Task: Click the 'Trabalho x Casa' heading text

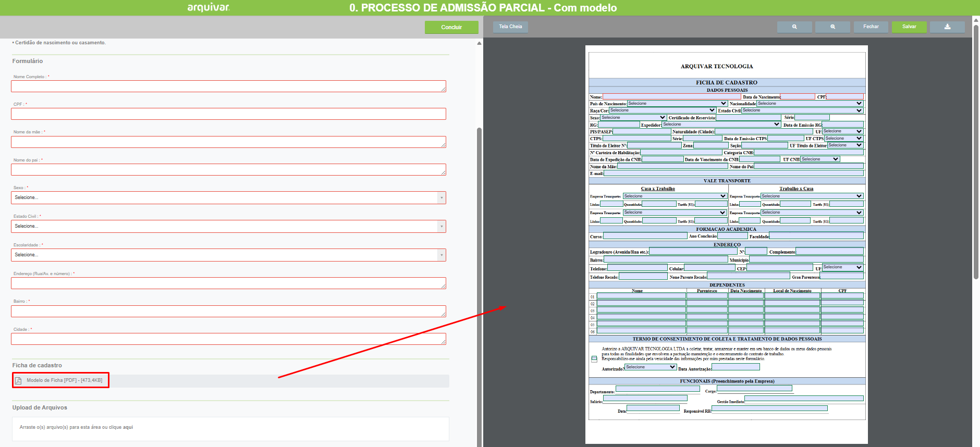Action: click(796, 189)
